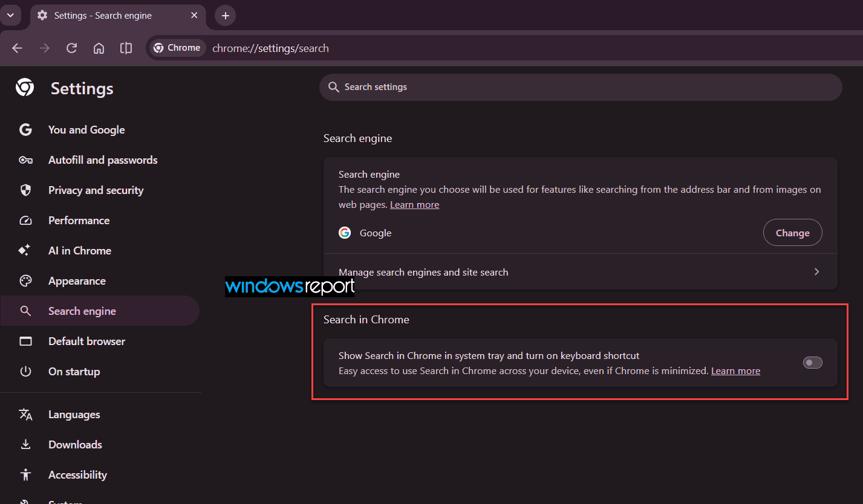The image size is (863, 504).
Task: Click the magnifier Search engine sidebar icon
Action: [x=25, y=311]
